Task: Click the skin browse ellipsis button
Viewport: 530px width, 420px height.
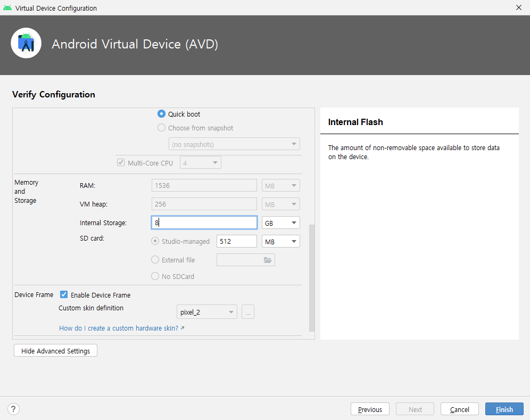Action: (x=248, y=312)
